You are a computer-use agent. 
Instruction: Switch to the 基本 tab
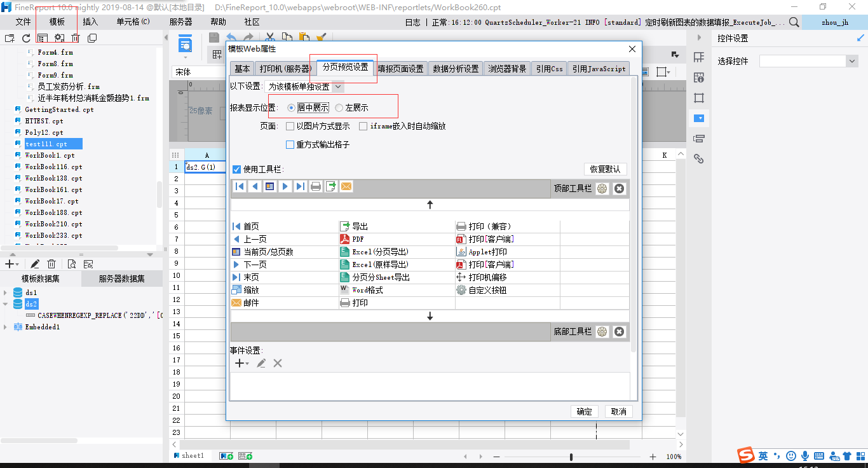click(x=242, y=69)
